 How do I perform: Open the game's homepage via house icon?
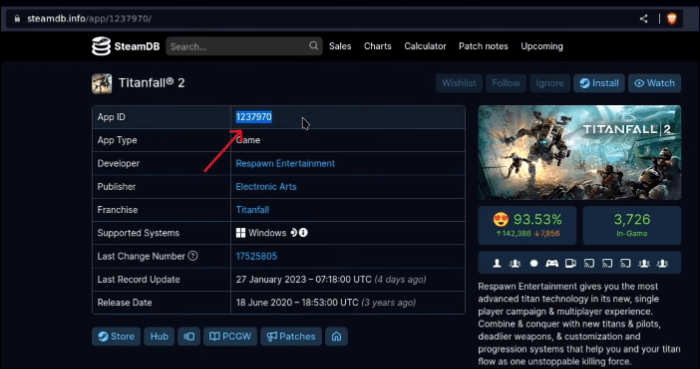tap(336, 336)
